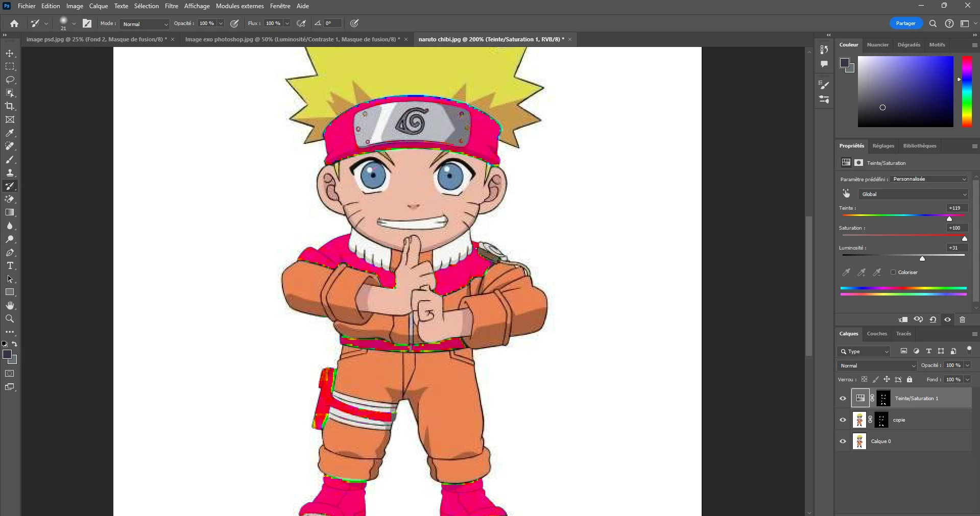Toggle lock all layer attributes
Image resolution: width=980 pixels, height=516 pixels.
(910, 379)
